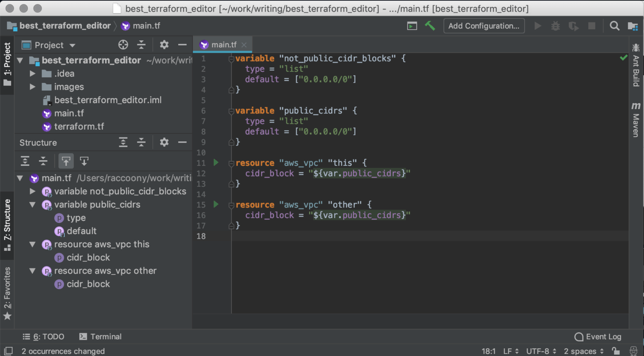Open the Maven side tab
This screenshot has height=356, width=644.
tap(636, 120)
